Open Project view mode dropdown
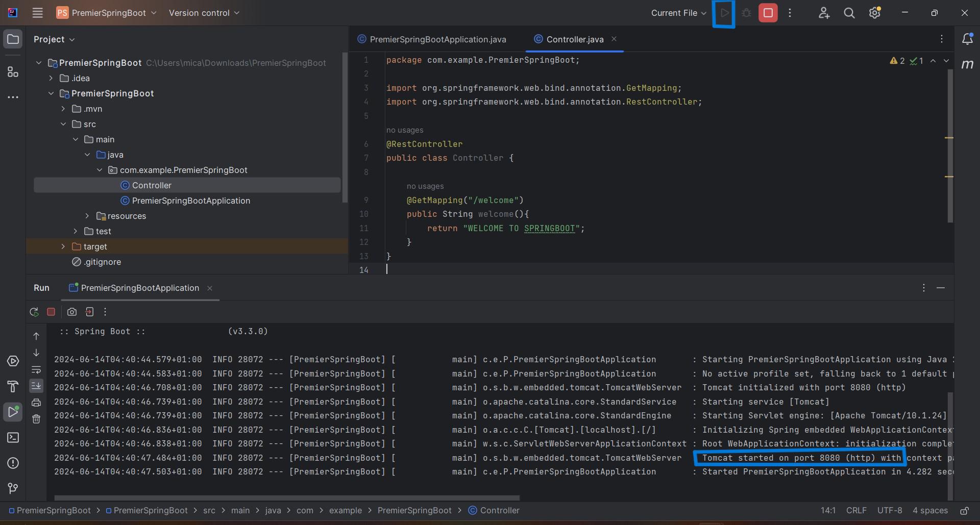The image size is (980, 525). point(54,39)
